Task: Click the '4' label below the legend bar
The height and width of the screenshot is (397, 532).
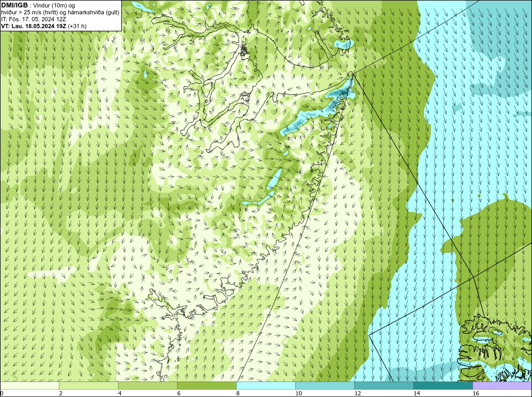Action: tap(120, 393)
